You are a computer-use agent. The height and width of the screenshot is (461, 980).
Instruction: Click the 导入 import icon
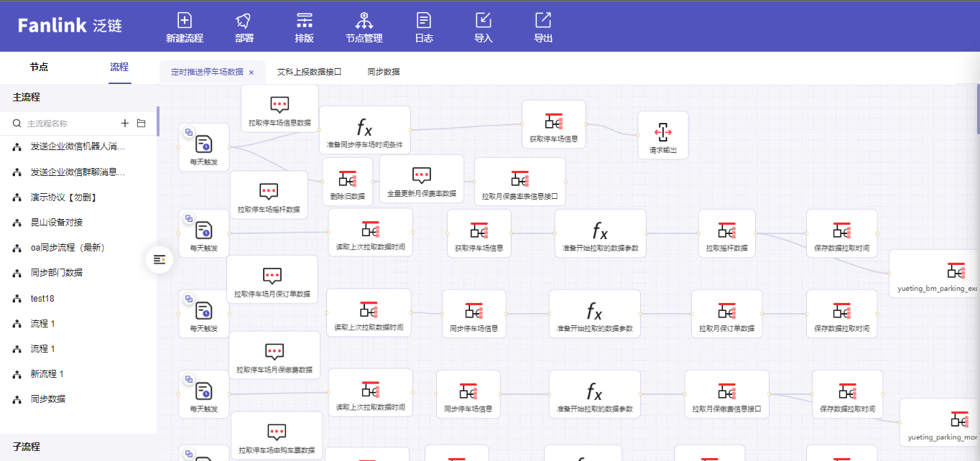pos(484,22)
